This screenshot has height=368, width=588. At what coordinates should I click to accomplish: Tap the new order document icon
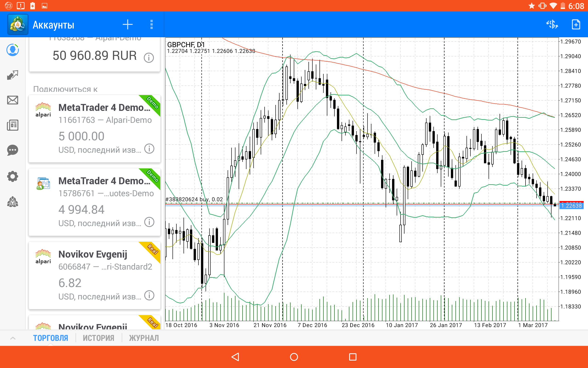(576, 25)
